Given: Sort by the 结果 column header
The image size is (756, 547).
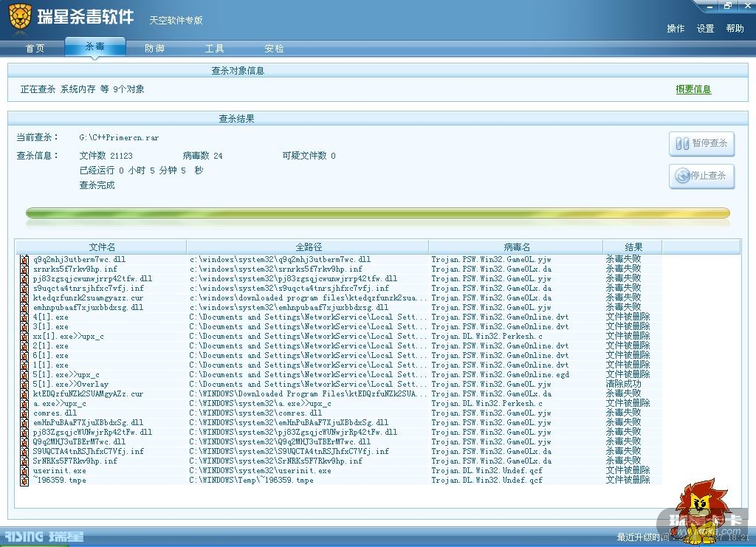Looking at the screenshot, I should (633, 247).
